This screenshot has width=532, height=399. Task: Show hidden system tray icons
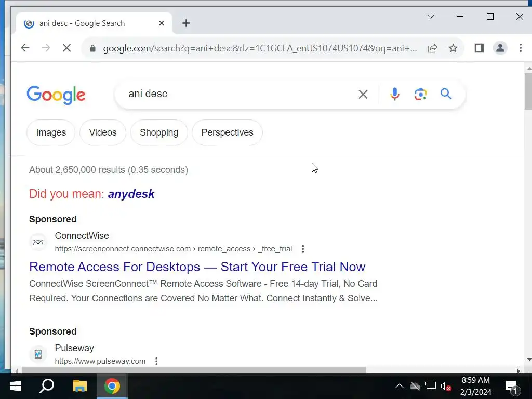pos(400,386)
